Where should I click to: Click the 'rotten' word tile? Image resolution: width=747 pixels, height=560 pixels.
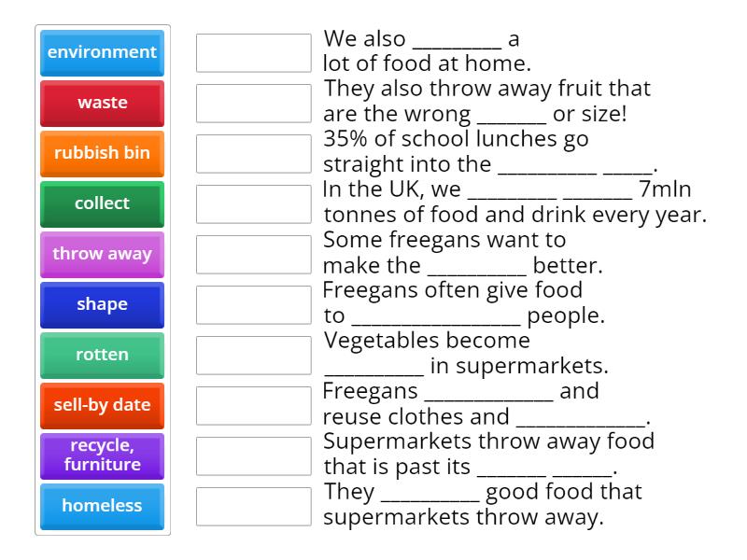click(x=102, y=355)
